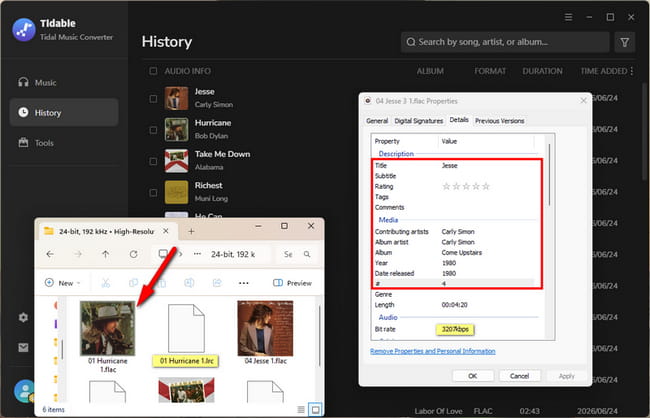Click the Properties details list scrollbar

click(x=550, y=174)
